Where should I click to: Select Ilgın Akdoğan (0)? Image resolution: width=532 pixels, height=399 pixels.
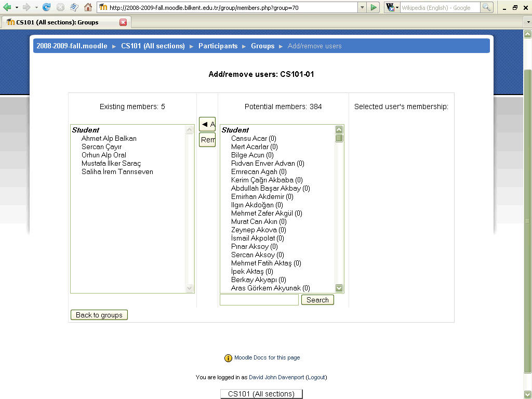257,205
